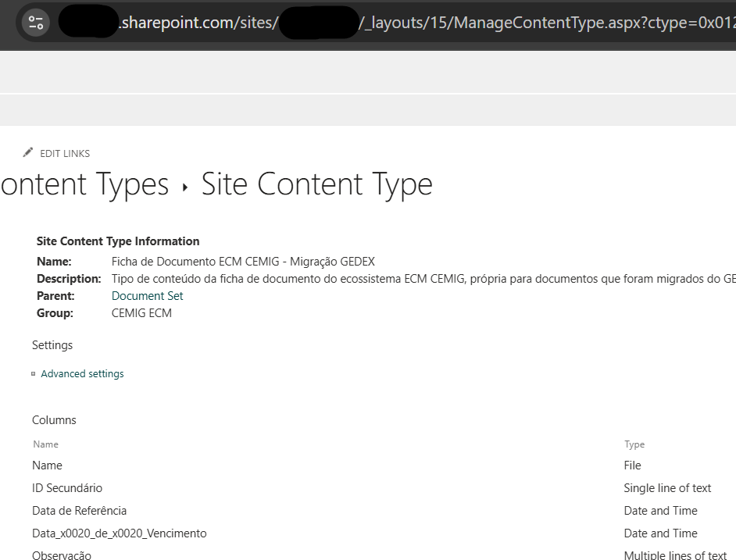The width and height of the screenshot is (736, 560).
Task: Select the Observação column
Action: point(62,555)
